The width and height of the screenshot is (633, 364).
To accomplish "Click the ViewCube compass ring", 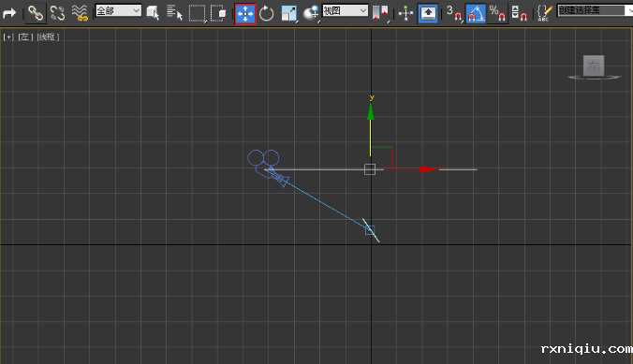I will (x=595, y=77).
